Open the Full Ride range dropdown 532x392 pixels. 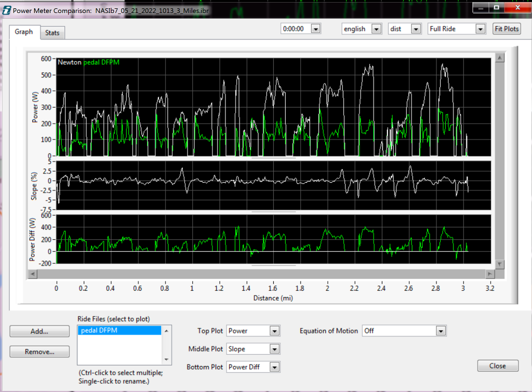[x=480, y=29]
